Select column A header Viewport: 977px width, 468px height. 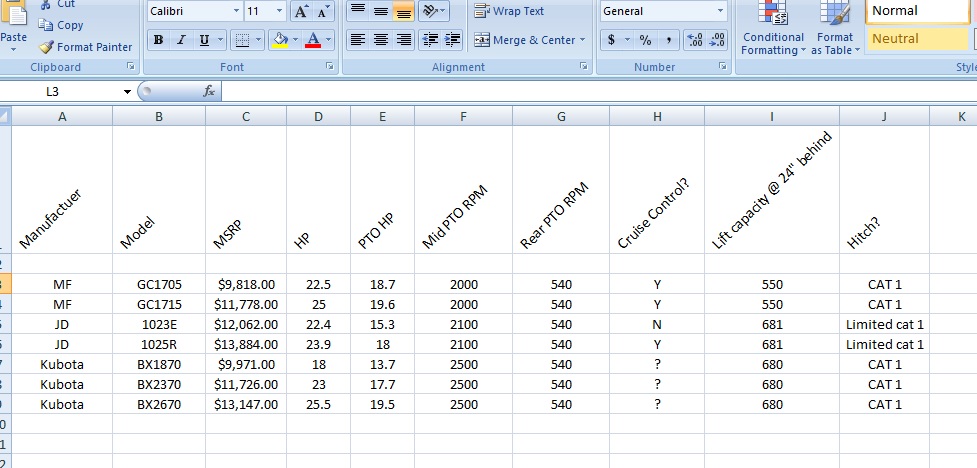(62, 117)
